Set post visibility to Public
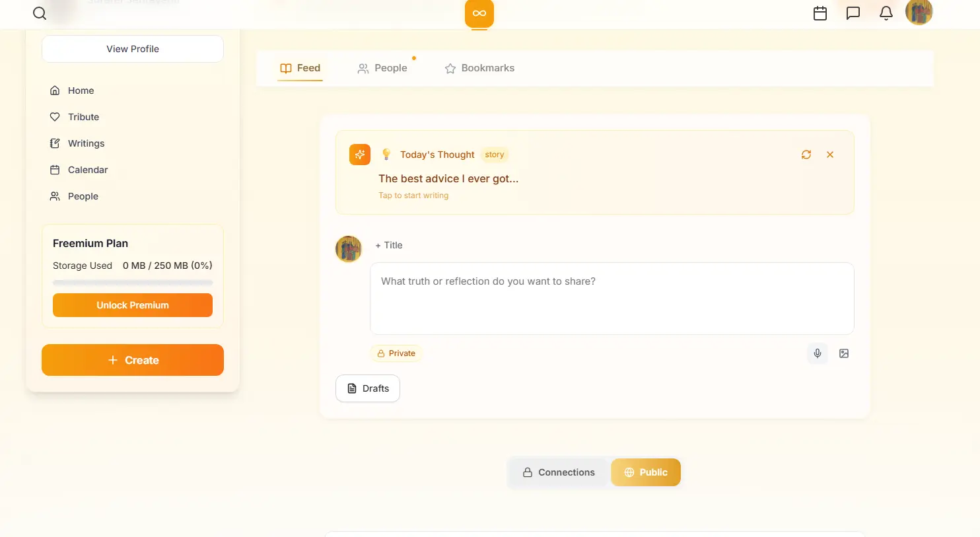 coord(645,472)
